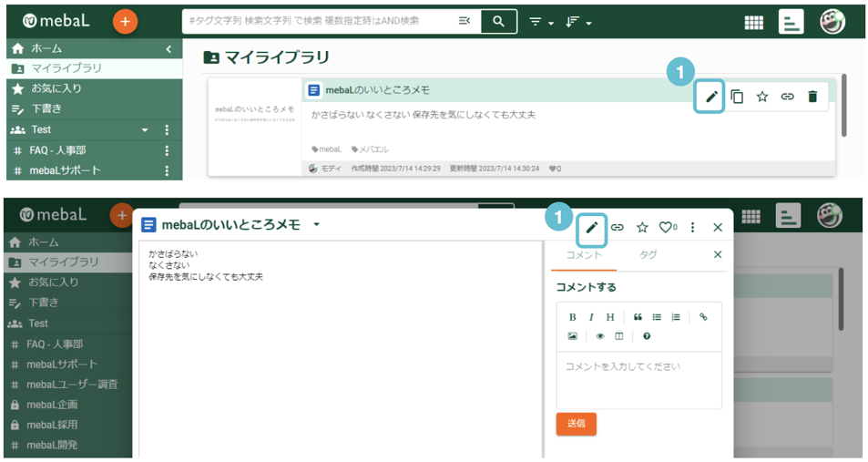Open the sort order dropdown in the top bar
The height and width of the screenshot is (462, 868).
click(x=578, y=22)
